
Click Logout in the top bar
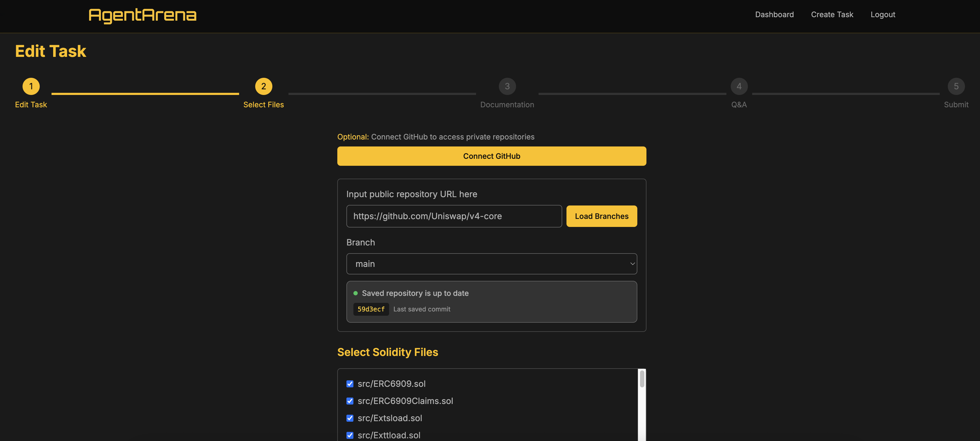(x=883, y=14)
